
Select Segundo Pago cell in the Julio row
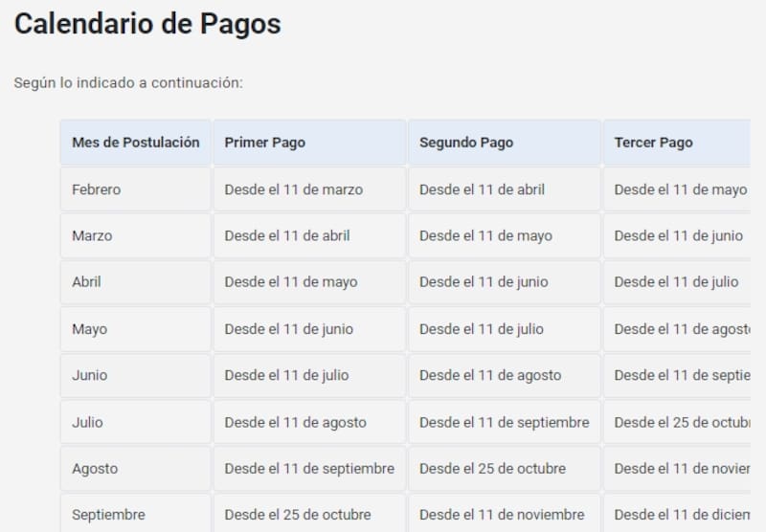[x=504, y=422]
